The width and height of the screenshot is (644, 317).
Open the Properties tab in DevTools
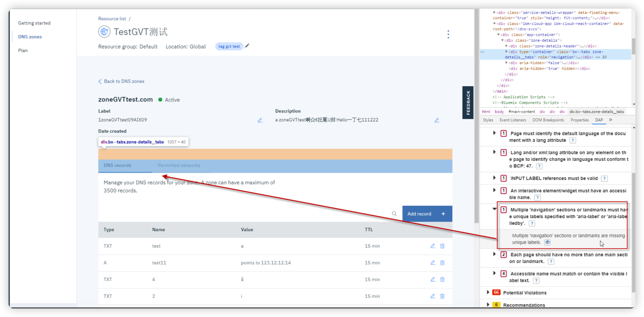coord(579,120)
